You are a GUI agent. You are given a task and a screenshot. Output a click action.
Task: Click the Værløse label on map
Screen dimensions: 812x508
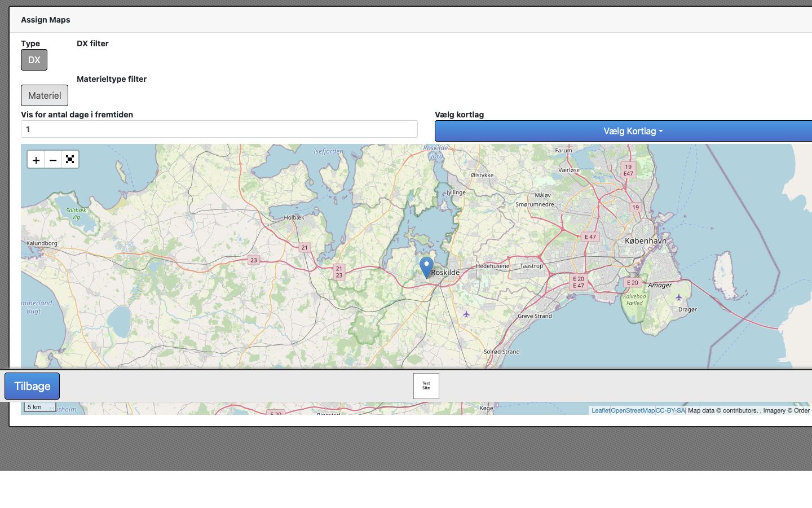click(569, 170)
